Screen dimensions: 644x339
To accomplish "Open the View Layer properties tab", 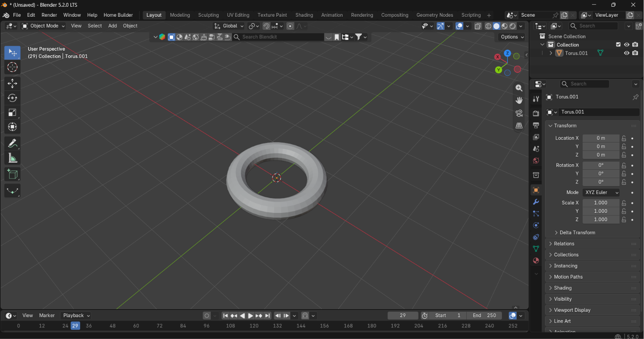I will [536, 137].
